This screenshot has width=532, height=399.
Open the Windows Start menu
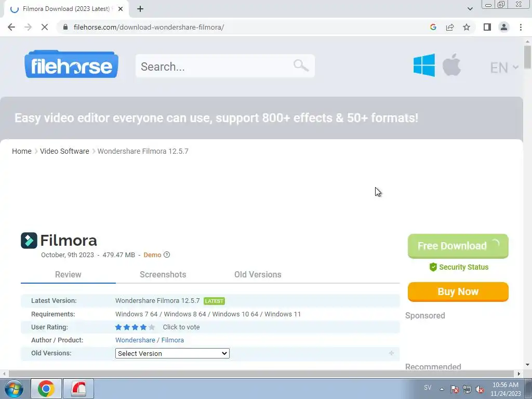click(x=14, y=389)
